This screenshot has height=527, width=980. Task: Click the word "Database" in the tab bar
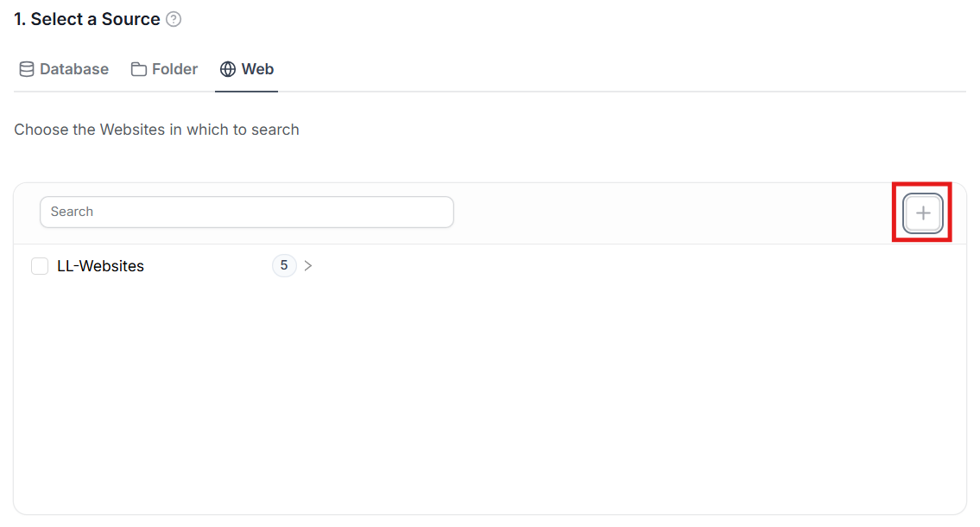[74, 69]
